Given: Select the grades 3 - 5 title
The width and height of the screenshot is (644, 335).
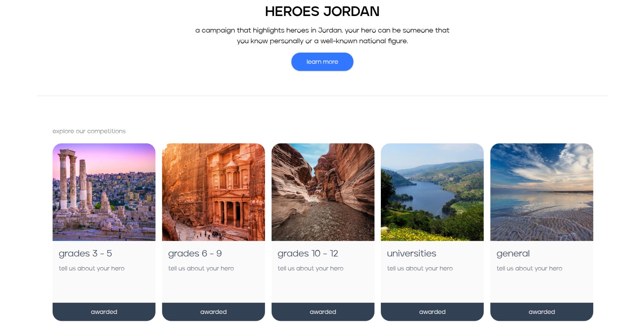Looking at the screenshot, I should click(85, 254).
